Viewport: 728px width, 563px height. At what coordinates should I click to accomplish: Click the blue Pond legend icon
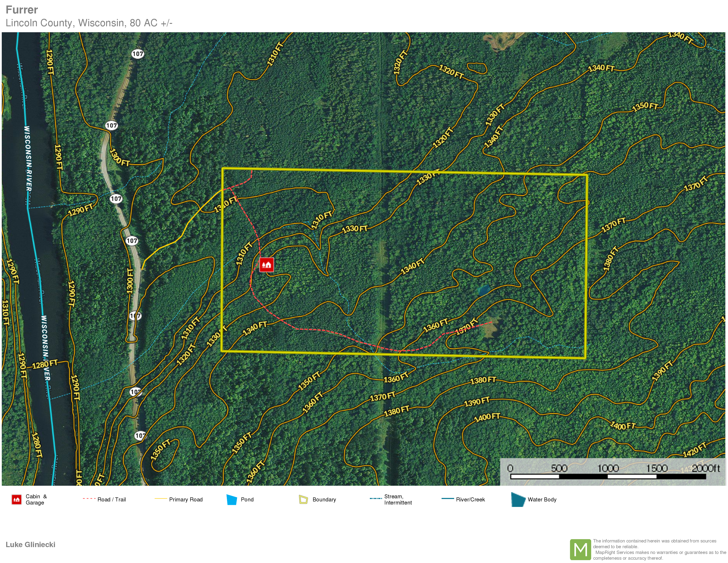point(232,499)
